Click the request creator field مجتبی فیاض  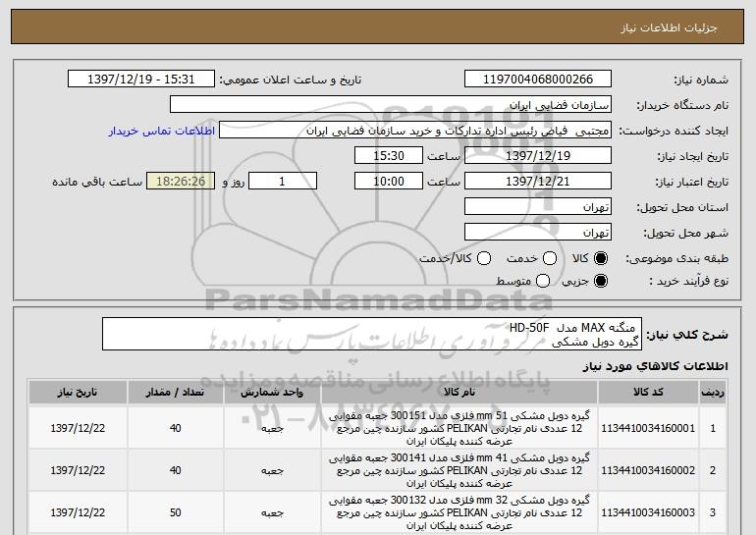coord(415,131)
